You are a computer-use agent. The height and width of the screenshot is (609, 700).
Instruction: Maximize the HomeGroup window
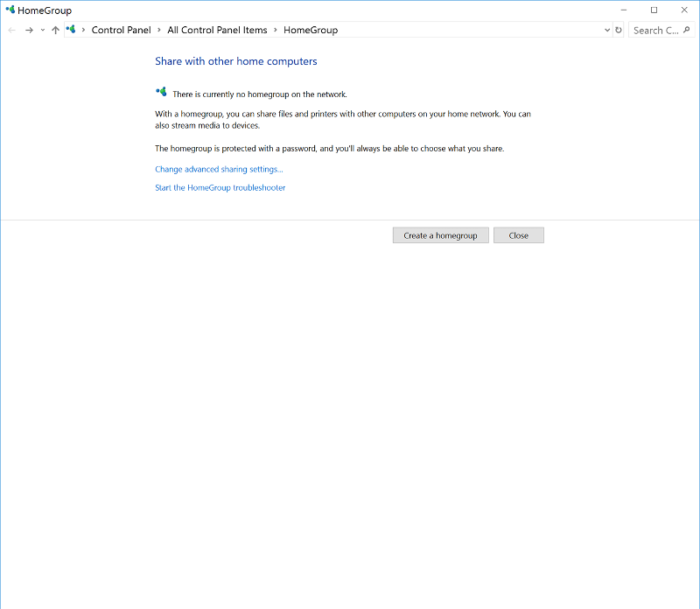[654, 10]
